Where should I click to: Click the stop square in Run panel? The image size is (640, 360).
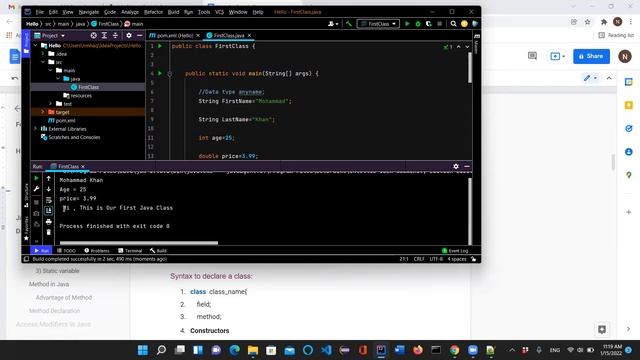pos(36,202)
